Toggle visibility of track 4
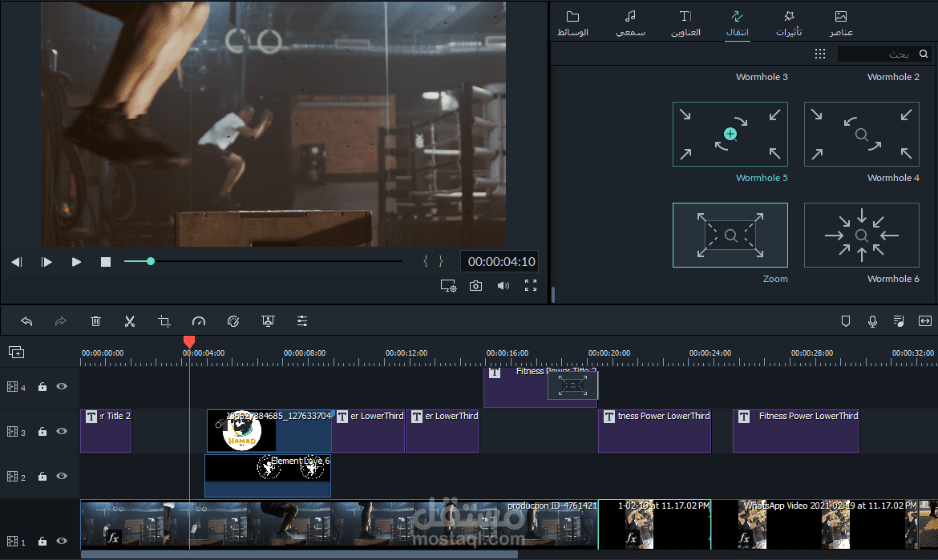 (62, 386)
